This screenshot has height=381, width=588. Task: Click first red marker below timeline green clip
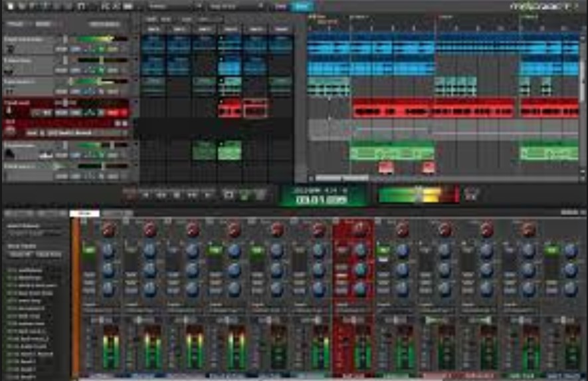coord(386,168)
